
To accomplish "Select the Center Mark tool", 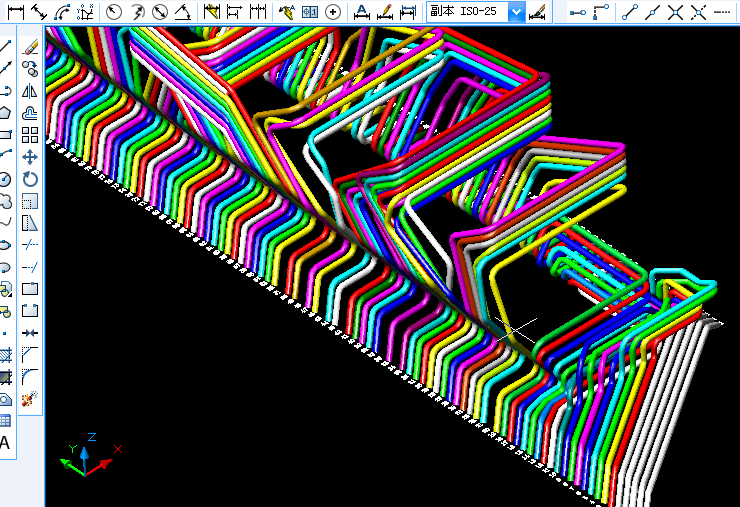I will (x=333, y=11).
